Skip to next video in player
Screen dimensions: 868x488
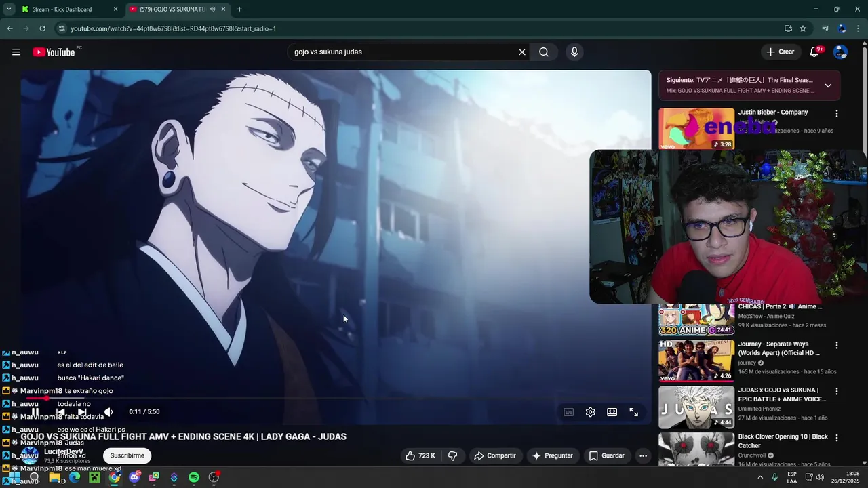click(x=82, y=412)
